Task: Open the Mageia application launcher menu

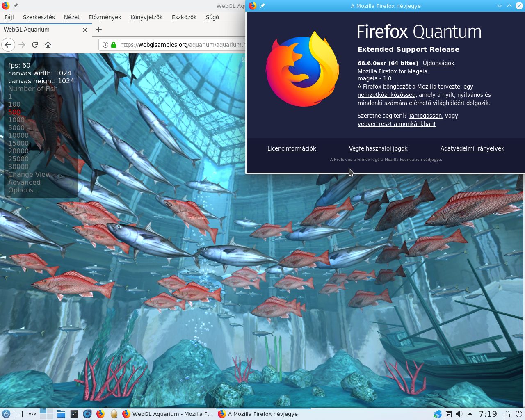Action: click(x=6, y=414)
